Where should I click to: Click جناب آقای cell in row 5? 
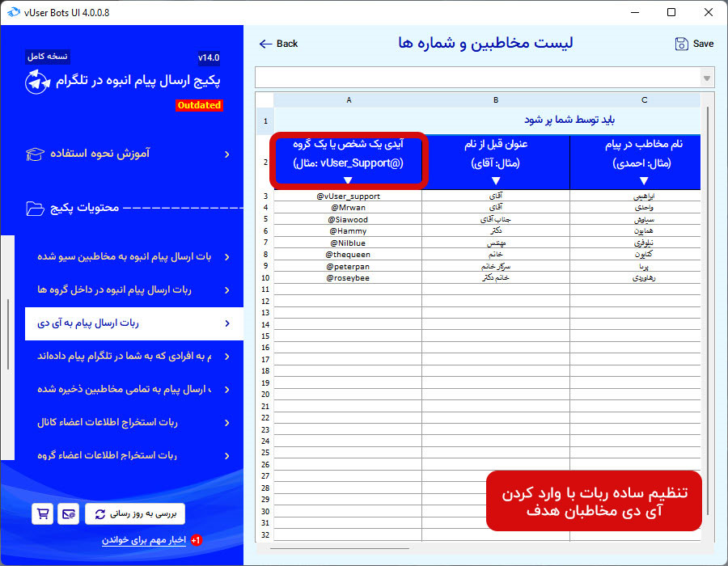496,219
